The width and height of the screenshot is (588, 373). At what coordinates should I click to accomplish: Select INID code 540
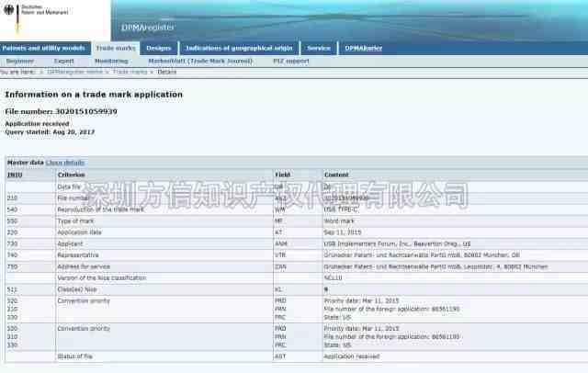12,209
